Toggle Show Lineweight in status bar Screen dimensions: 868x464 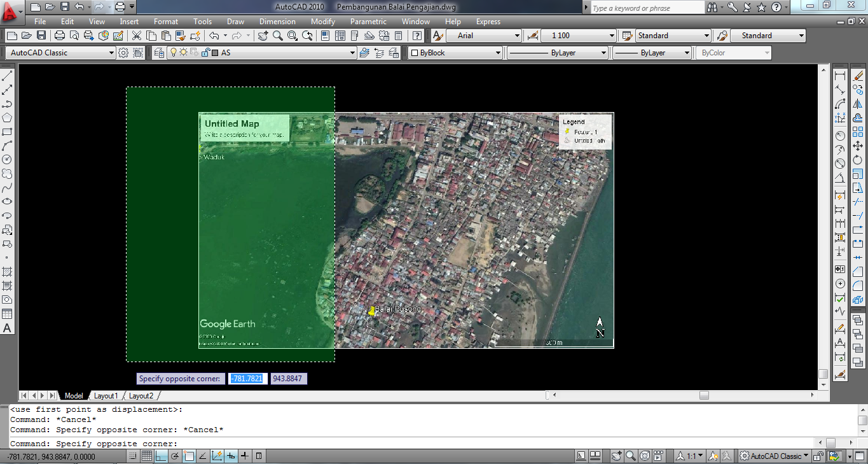pos(245,456)
